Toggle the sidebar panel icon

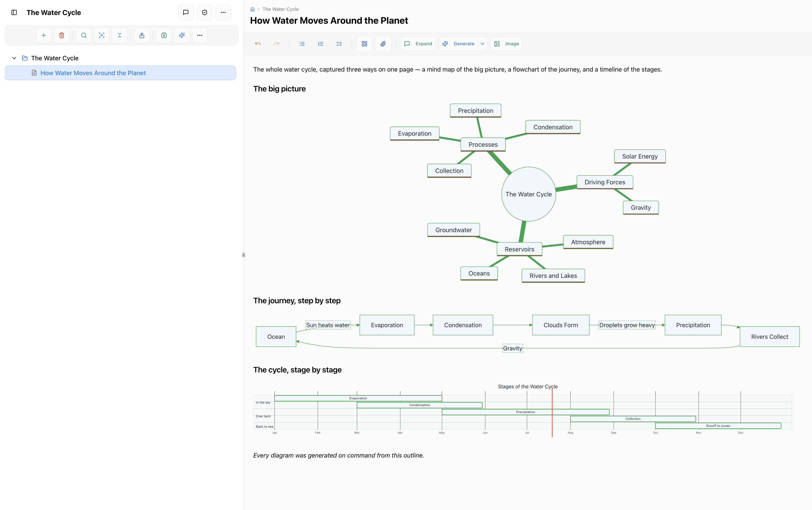click(14, 12)
